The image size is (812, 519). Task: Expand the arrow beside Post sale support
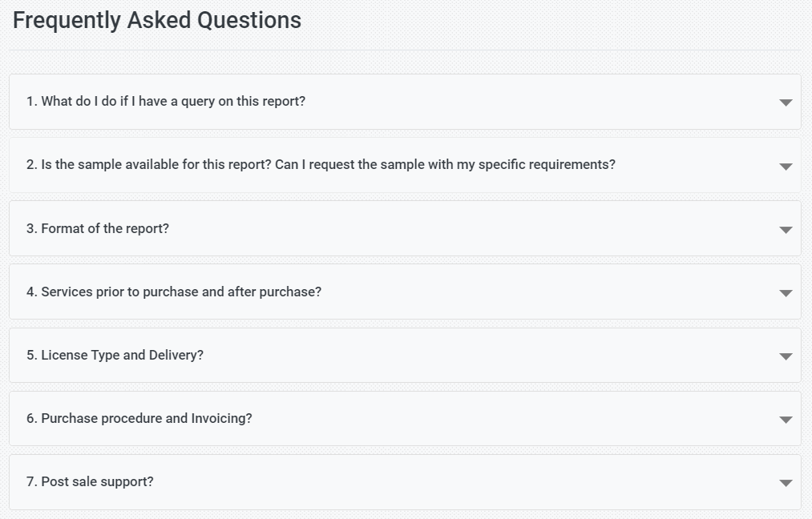(786, 483)
